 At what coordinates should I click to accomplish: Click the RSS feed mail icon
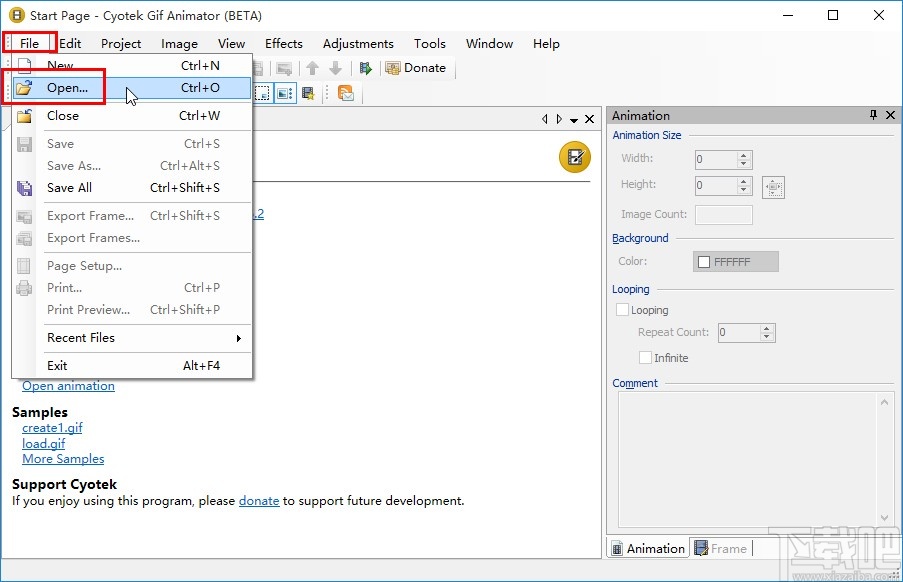pos(346,93)
